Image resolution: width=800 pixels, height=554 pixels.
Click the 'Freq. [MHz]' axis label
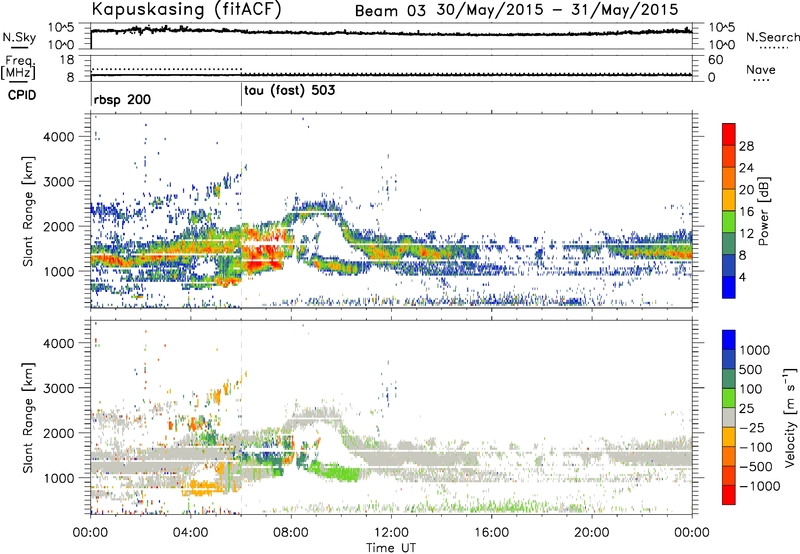tap(18, 67)
